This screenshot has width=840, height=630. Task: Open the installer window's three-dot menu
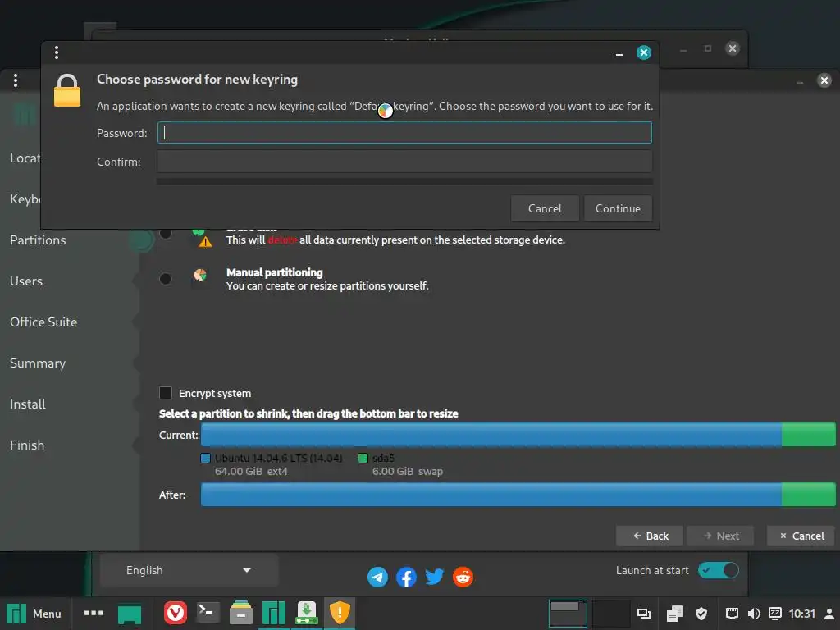pyautogui.click(x=16, y=80)
